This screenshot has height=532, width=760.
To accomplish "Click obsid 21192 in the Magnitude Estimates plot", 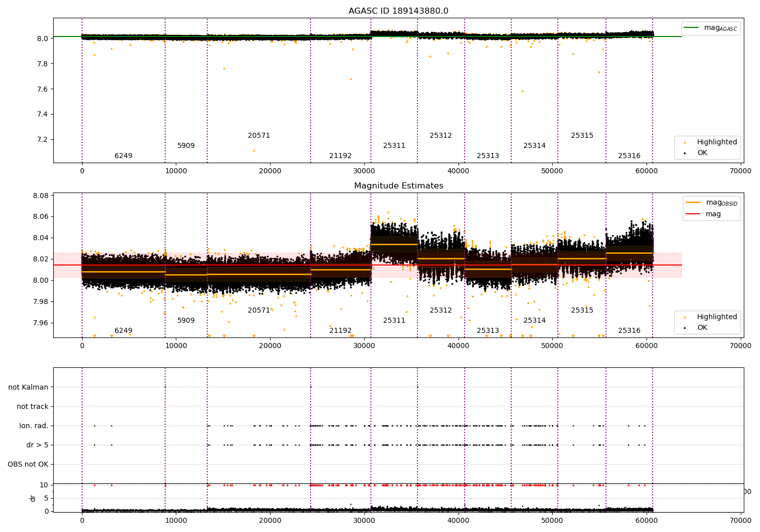I will point(340,331).
